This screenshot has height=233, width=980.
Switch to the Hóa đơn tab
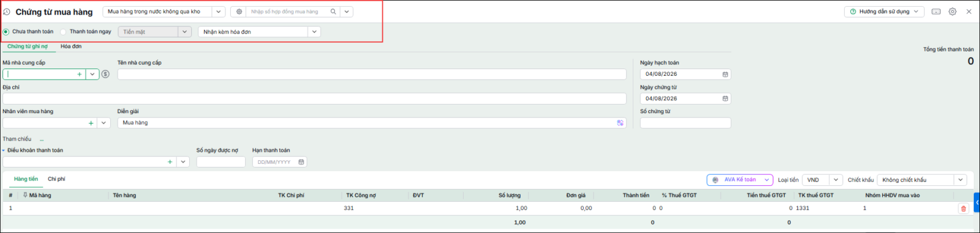pos(71,46)
